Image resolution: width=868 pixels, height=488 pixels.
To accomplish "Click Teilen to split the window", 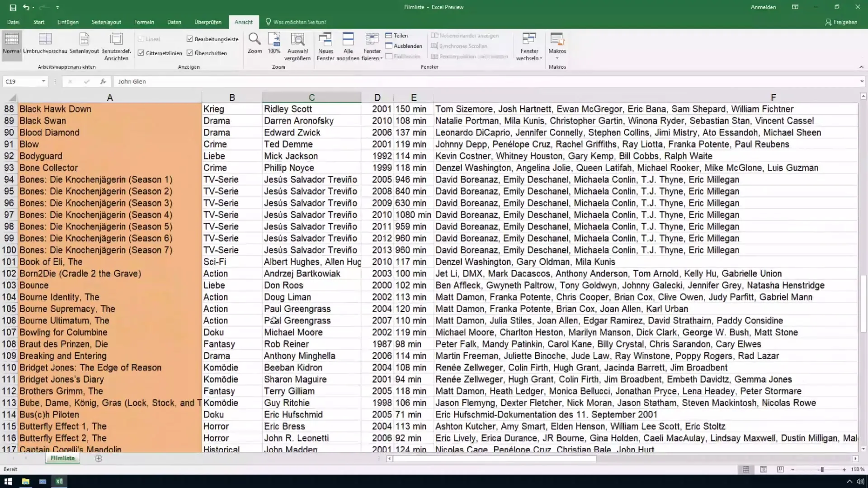I will (x=396, y=36).
